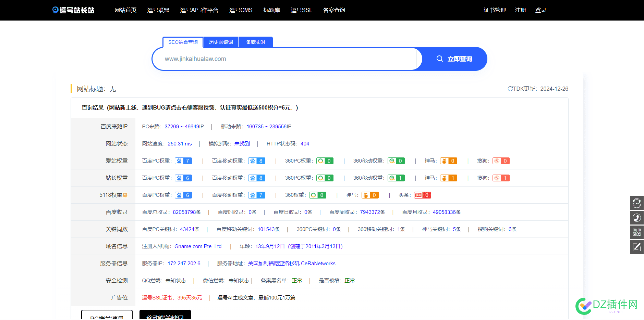The image size is (644, 320).
Task: Switch to the 备案实时 tab
Action: (256, 42)
